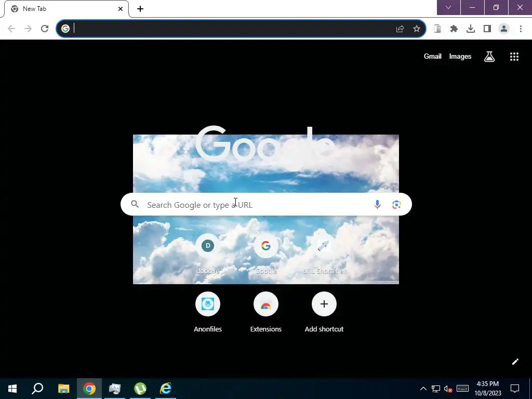Click the share this page icon
This screenshot has height=399, width=532.
[400, 29]
